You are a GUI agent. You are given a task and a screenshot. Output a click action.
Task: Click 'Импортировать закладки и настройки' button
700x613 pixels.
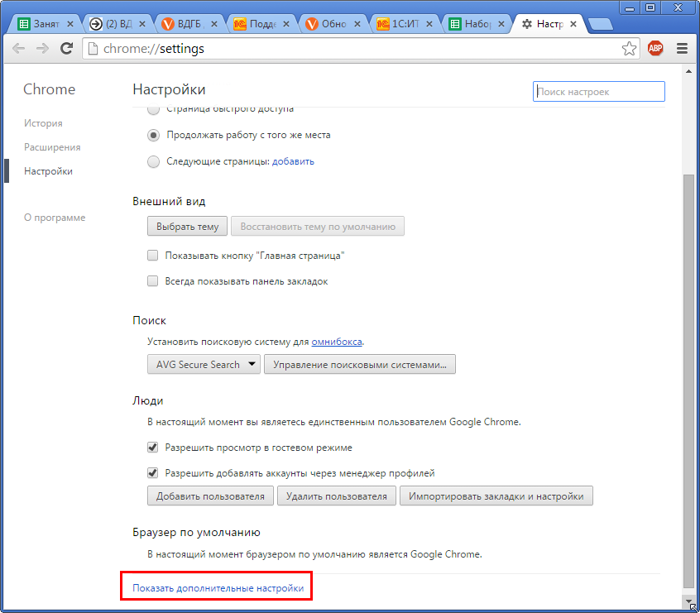[496, 496]
